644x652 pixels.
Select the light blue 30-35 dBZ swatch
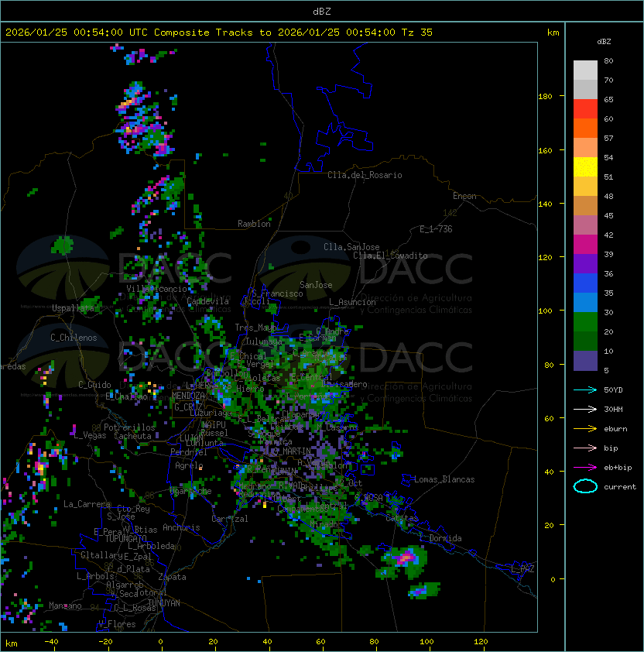pos(585,303)
